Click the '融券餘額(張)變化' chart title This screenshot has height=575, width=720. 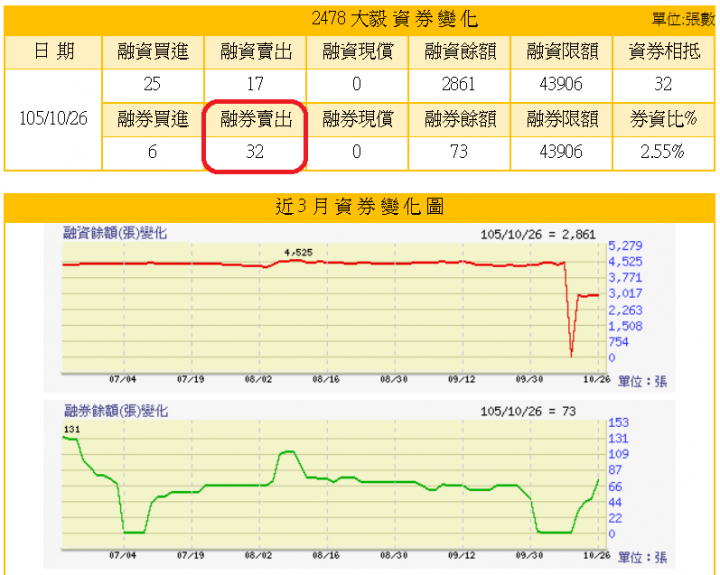[x=116, y=411]
